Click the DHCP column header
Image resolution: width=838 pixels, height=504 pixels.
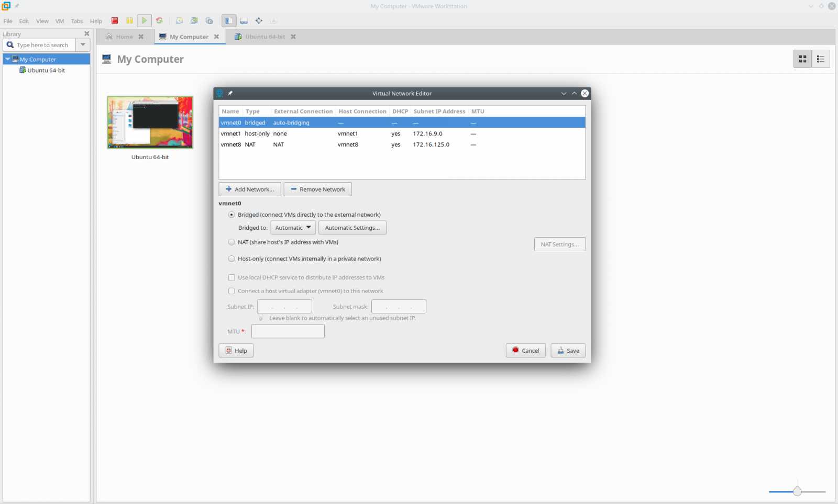tap(400, 111)
